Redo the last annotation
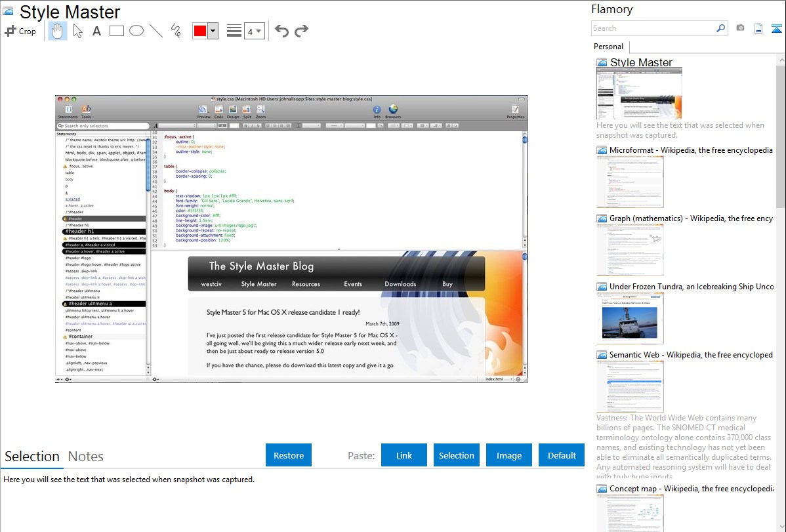This screenshot has height=532, width=786. [301, 31]
